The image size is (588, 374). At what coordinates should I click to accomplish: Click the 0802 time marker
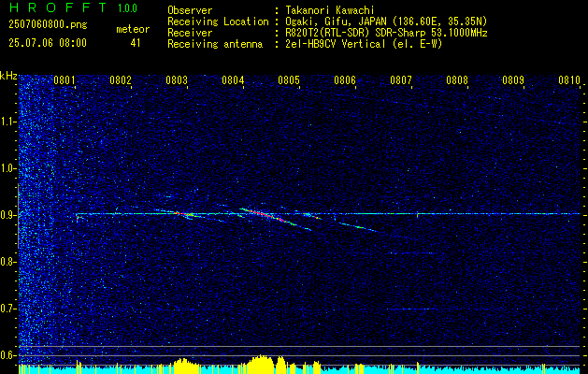121,80
